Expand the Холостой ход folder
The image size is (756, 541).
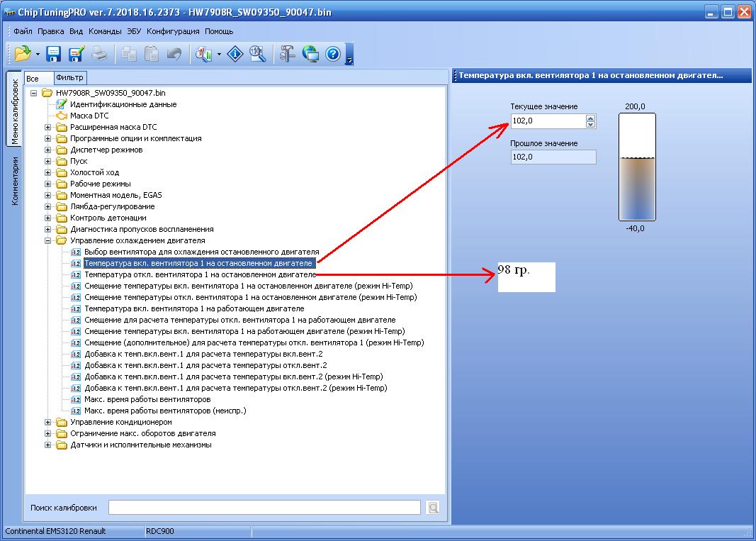pos(47,172)
